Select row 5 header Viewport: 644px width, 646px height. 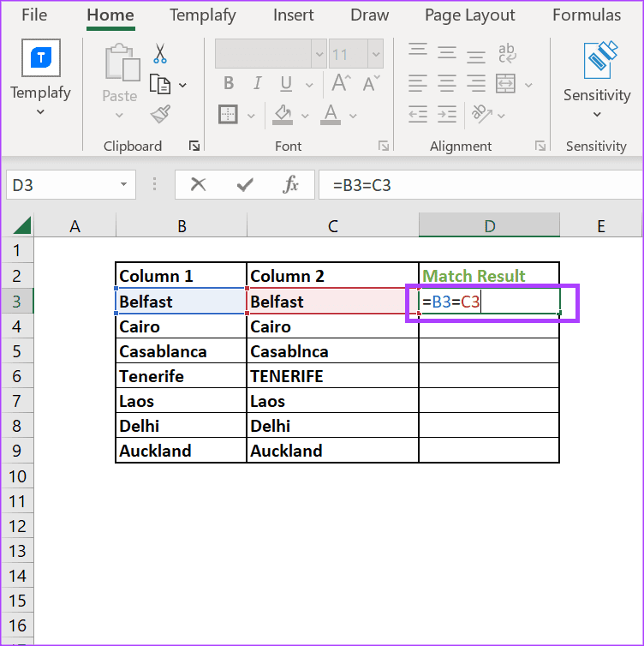tap(17, 351)
